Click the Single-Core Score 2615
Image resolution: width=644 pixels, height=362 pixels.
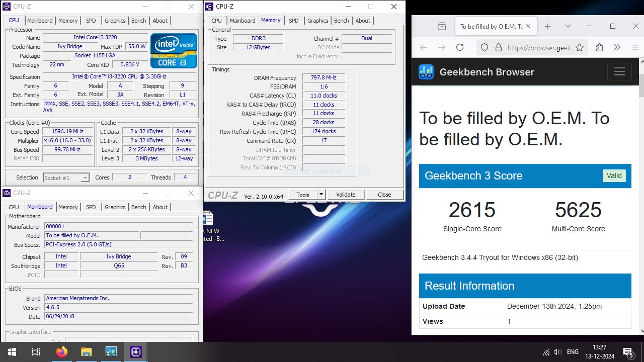click(472, 210)
